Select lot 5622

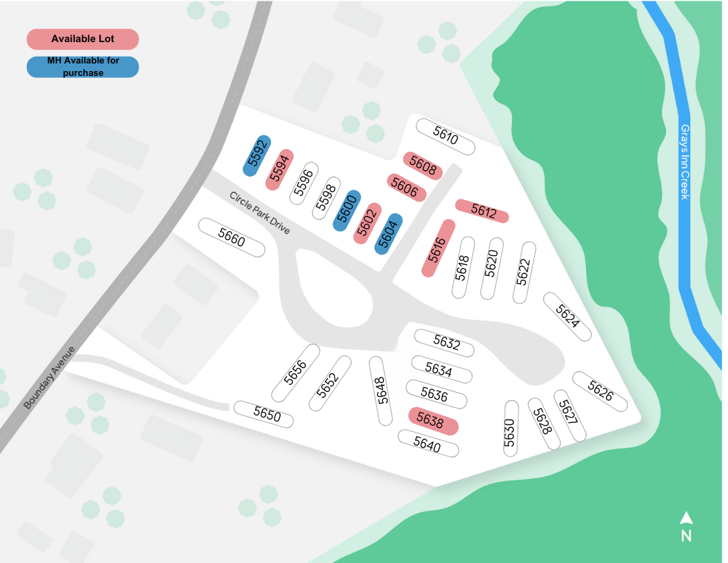coord(524,273)
